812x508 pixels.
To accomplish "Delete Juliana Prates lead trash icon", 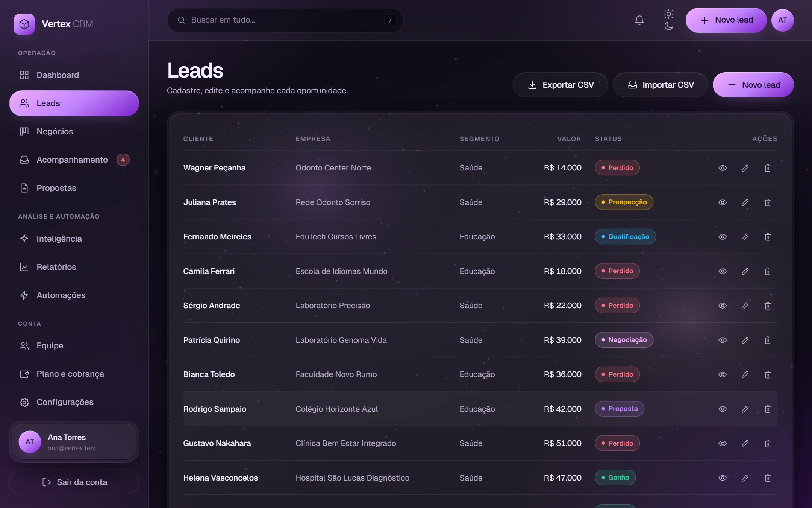I will point(767,202).
